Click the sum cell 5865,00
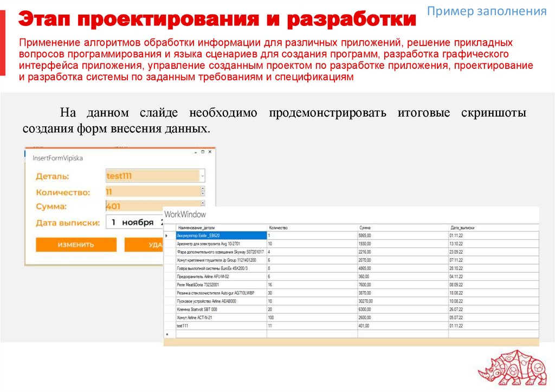The image size is (555, 392). coord(403,235)
